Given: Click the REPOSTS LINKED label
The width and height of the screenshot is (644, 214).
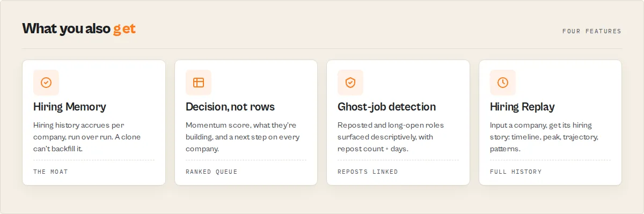Looking at the screenshot, I should pos(368,172).
